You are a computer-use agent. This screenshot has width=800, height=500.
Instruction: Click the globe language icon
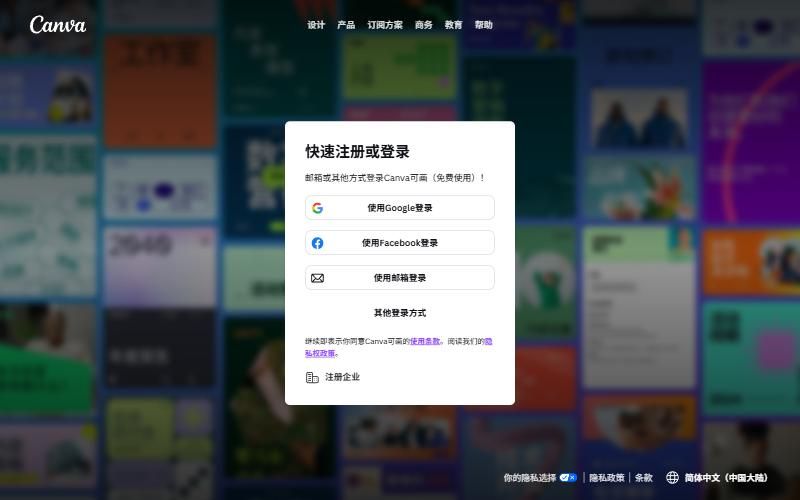(x=672, y=478)
